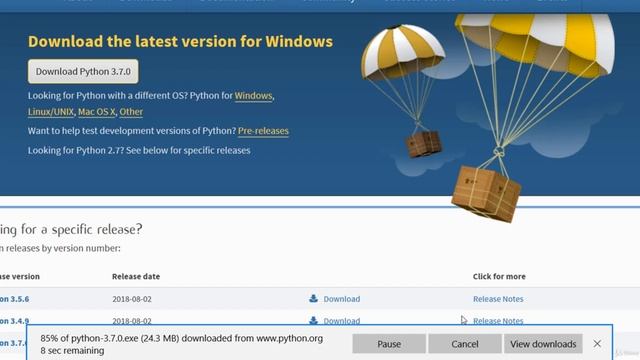Click the 8 sec remaining status text

click(x=72, y=351)
